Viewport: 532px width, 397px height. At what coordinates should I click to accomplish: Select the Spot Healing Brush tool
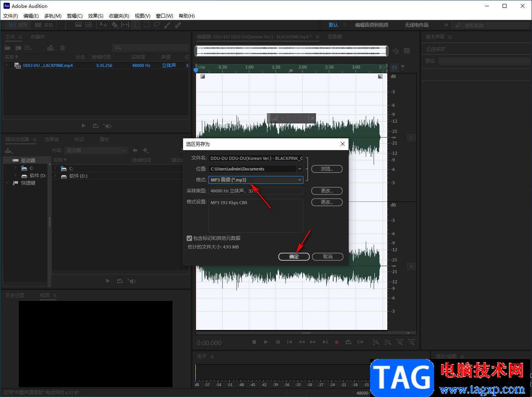[178, 25]
